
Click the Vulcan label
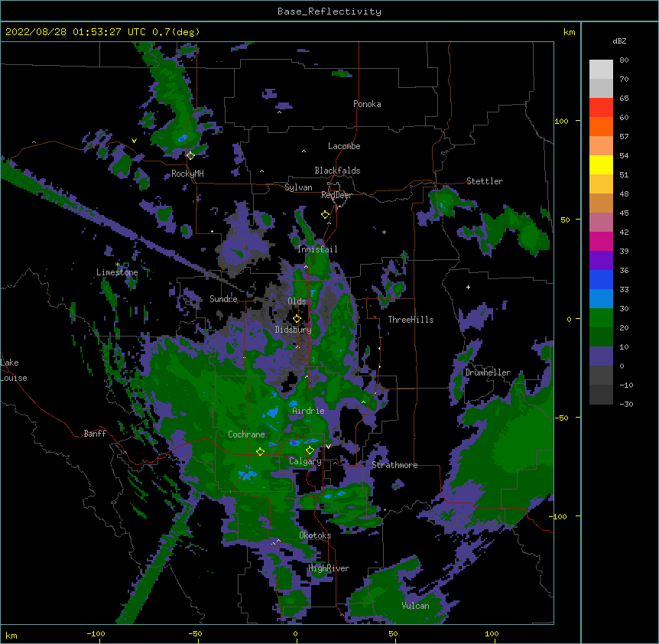point(415,606)
